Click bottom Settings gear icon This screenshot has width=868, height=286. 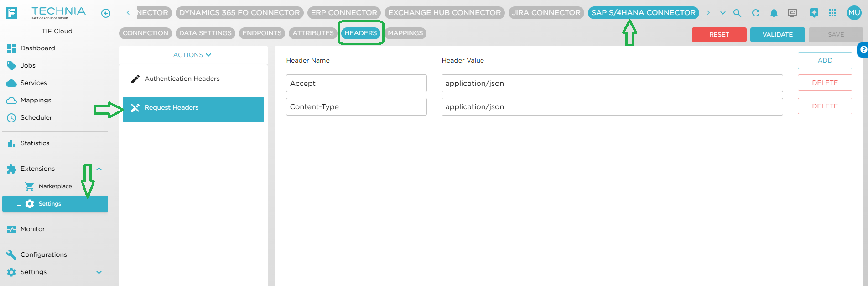[x=11, y=272]
